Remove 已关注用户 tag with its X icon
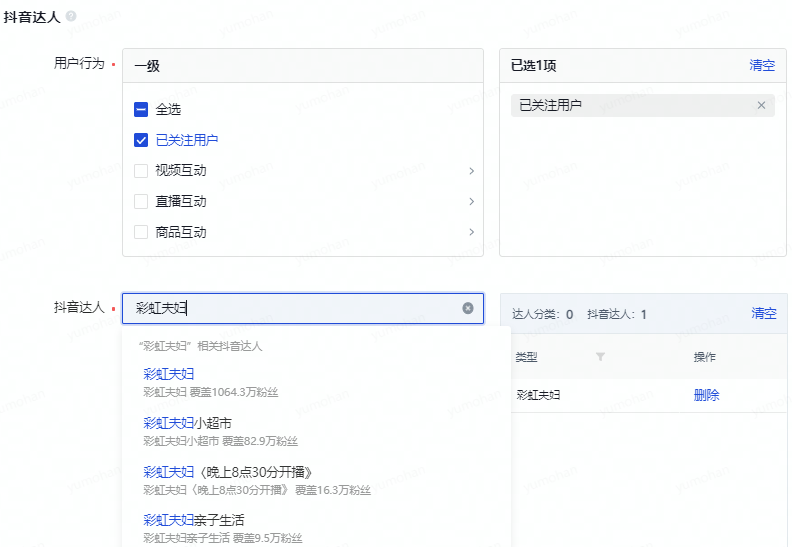 (761, 105)
